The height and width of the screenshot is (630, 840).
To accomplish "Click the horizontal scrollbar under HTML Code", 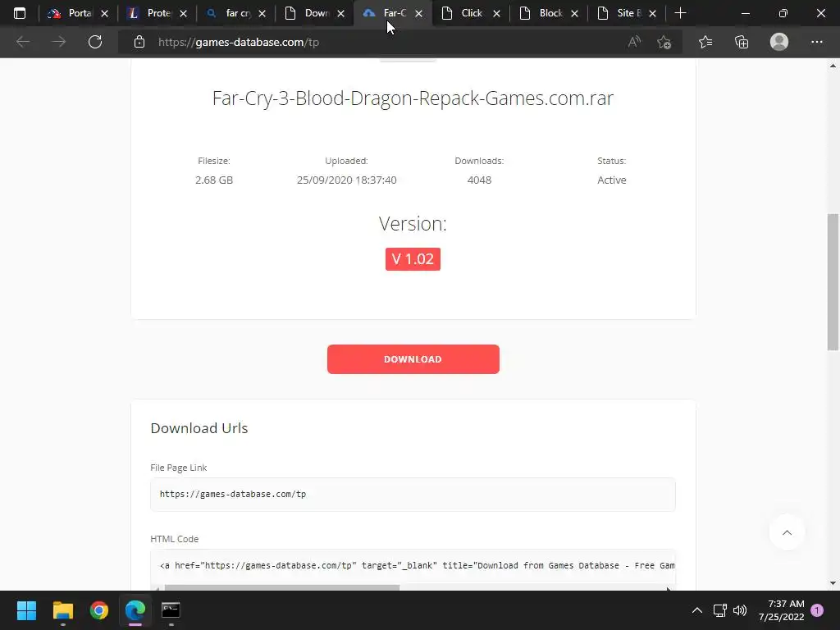I will 282,587.
